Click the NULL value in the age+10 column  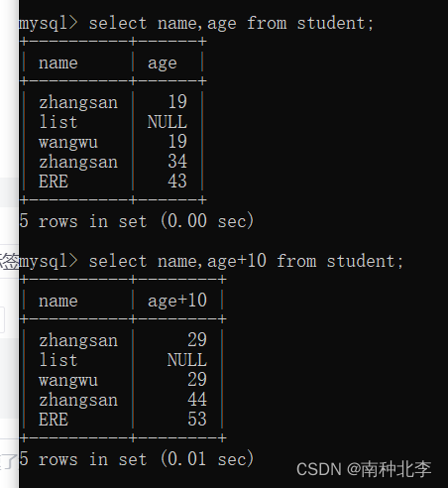(187, 360)
